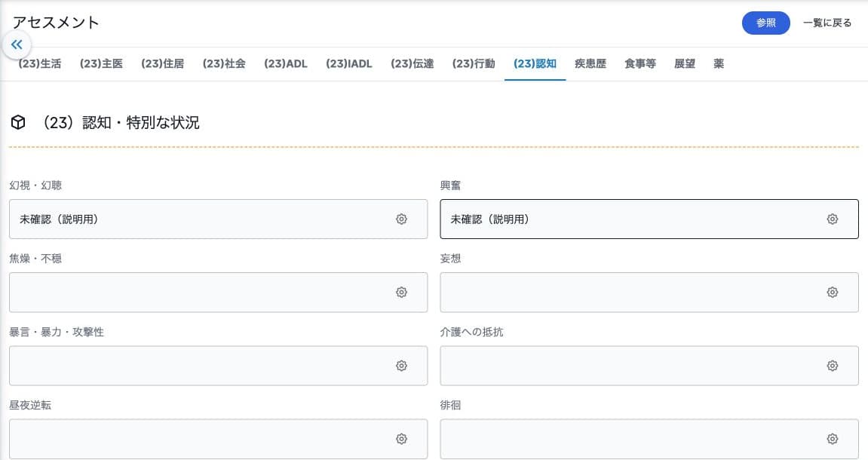Click into the 焦燥・不穏 input field
The height and width of the screenshot is (460, 868).
click(x=219, y=293)
